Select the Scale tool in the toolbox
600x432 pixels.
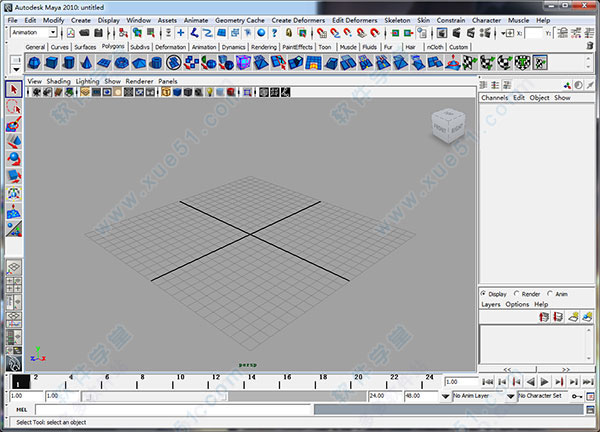pos(14,176)
